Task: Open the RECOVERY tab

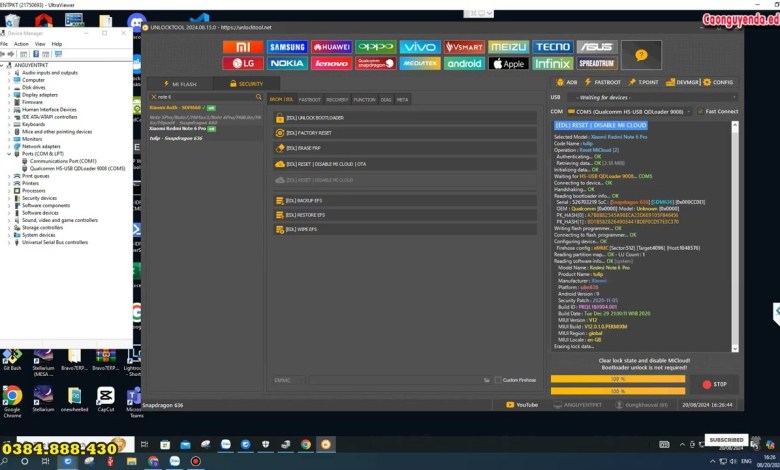Action: coord(337,99)
